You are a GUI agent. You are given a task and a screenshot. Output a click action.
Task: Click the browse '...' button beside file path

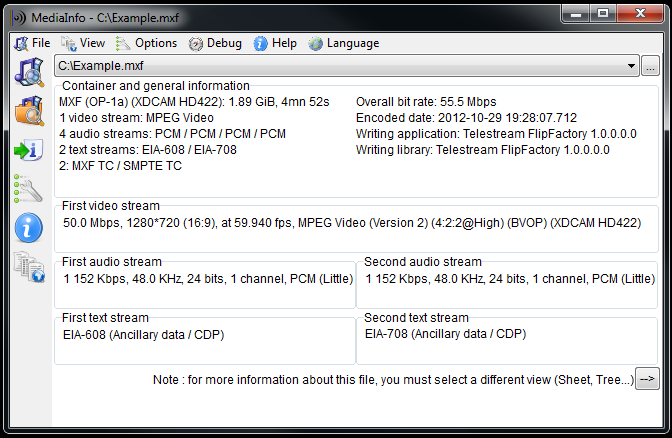tap(650, 66)
